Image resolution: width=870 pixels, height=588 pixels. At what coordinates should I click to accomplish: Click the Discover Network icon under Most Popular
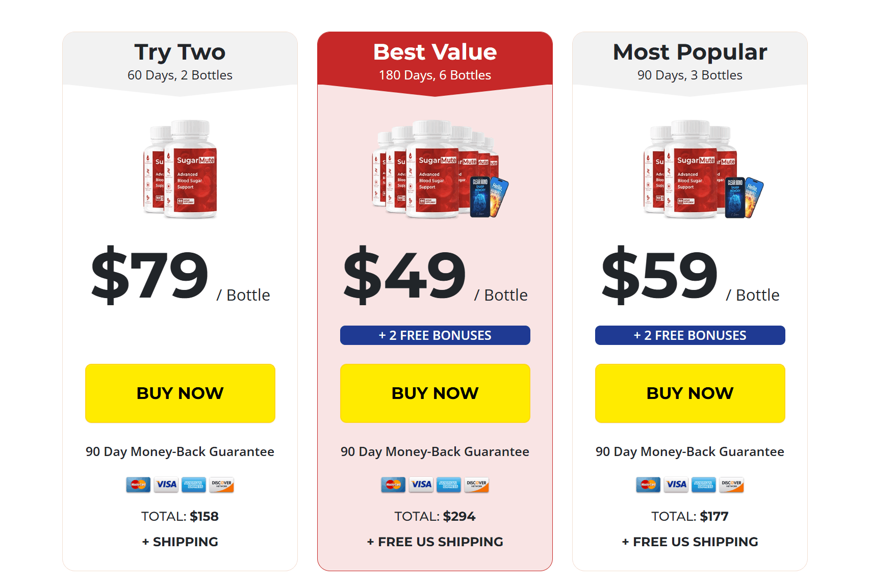tap(731, 485)
